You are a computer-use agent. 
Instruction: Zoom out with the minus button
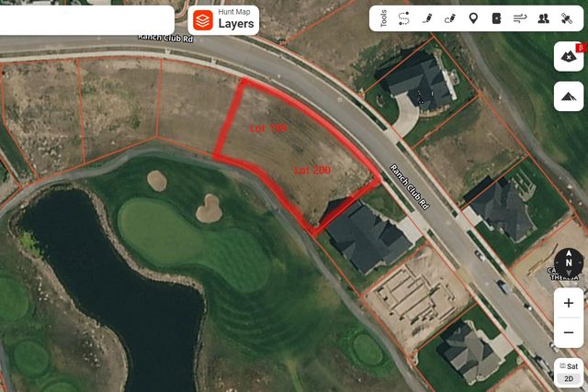coord(569,333)
